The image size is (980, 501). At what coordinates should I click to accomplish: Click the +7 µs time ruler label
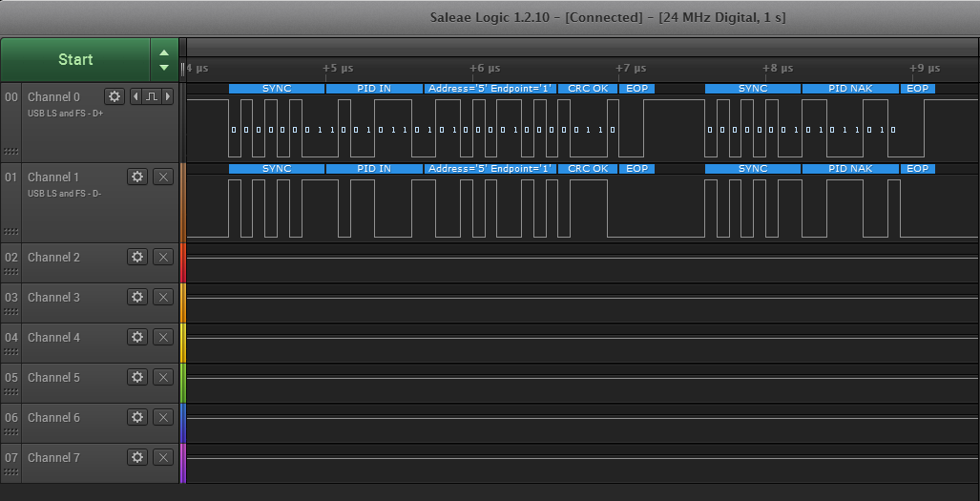(632, 68)
